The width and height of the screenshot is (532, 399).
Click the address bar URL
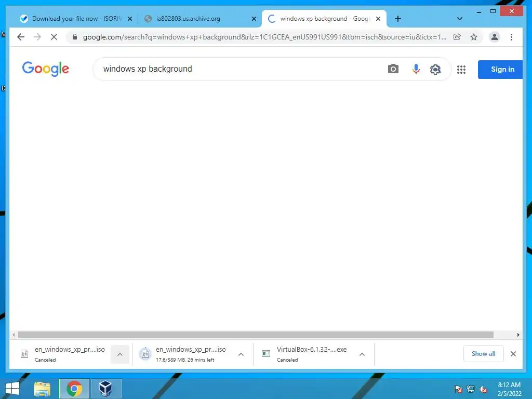[x=264, y=37]
